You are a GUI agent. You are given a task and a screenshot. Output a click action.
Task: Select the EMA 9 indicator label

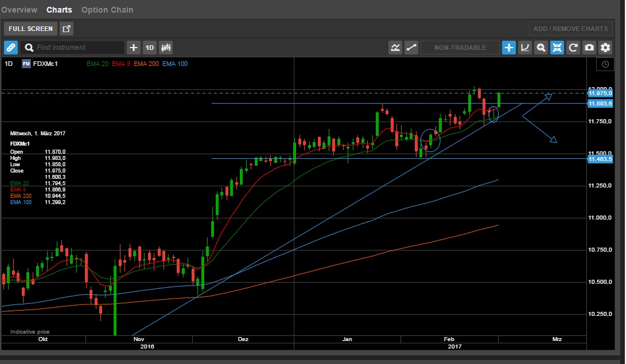(x=121, y=64)
